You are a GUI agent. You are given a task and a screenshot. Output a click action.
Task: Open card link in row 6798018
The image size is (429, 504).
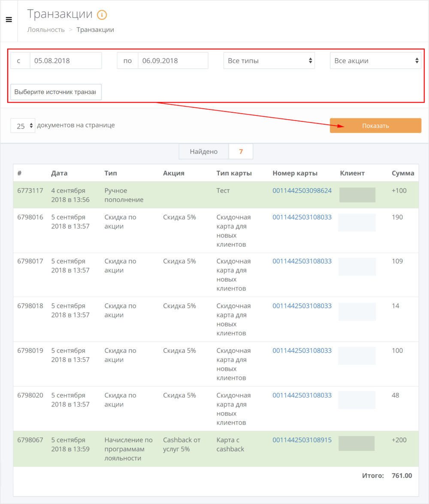point(302,306)
